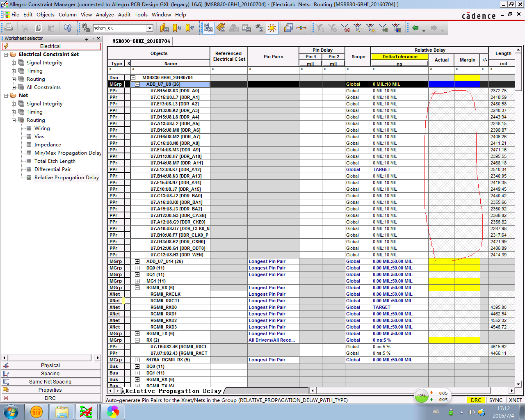The width and height of the screenshot is (525, 420).
Task: Open Allegro app in Windows taskbar
Action: click(86, 411)
